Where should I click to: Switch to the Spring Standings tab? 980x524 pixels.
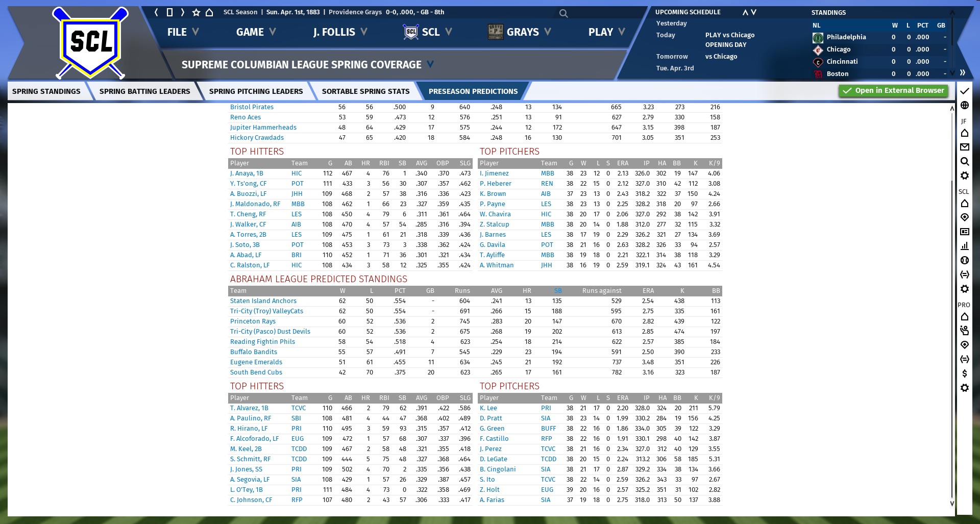pos(46,91)
